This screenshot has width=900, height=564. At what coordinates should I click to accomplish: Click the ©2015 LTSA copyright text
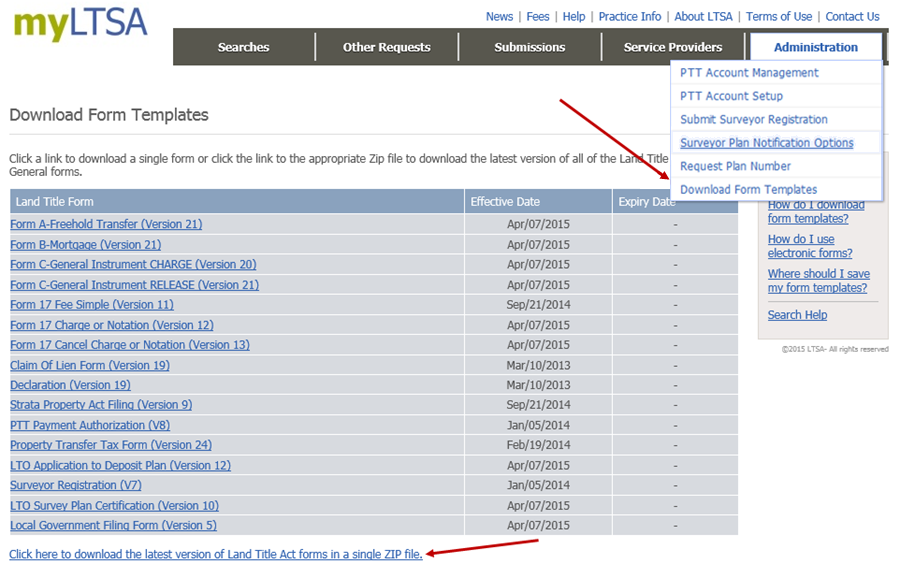835,349
